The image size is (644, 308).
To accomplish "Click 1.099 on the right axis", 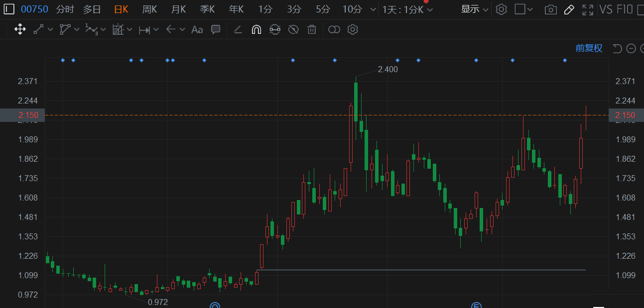I will 626,275.
